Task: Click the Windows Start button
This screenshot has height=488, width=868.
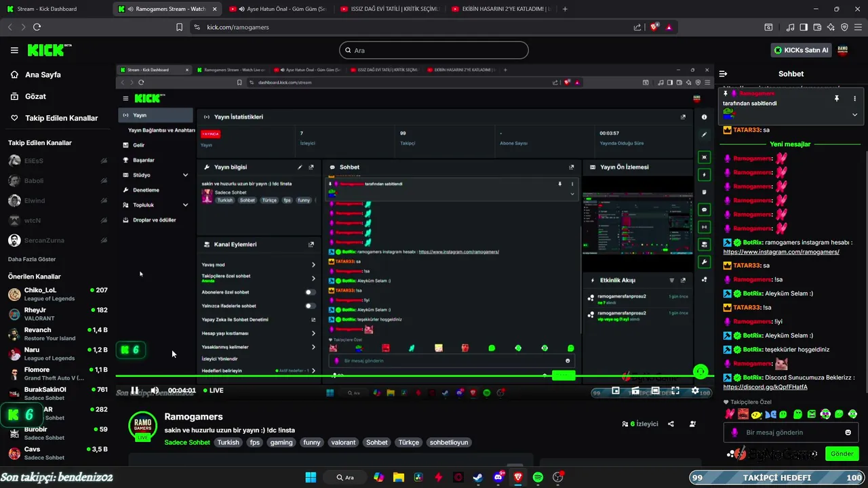Action: tap(311, 477)
